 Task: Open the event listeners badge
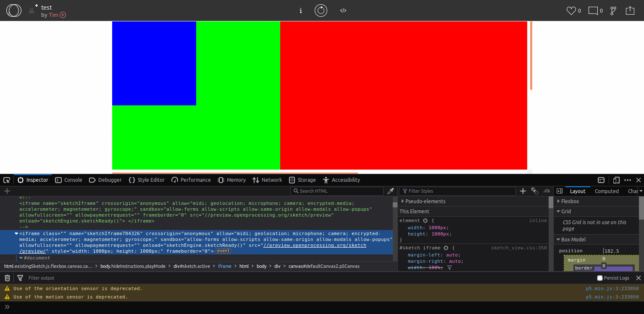(223, 251)
